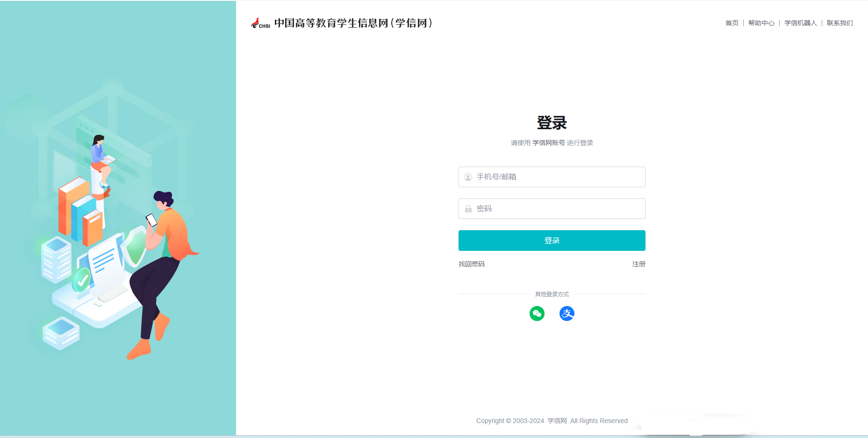Click the CHSI bird logo
This screenshot has width=868, height=438.
coord(260,23)
